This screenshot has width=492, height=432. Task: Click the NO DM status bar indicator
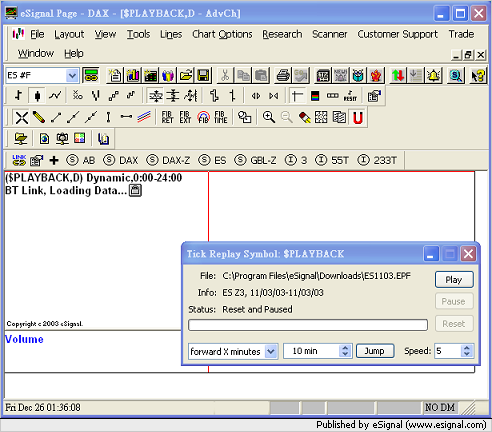point(440,407)
